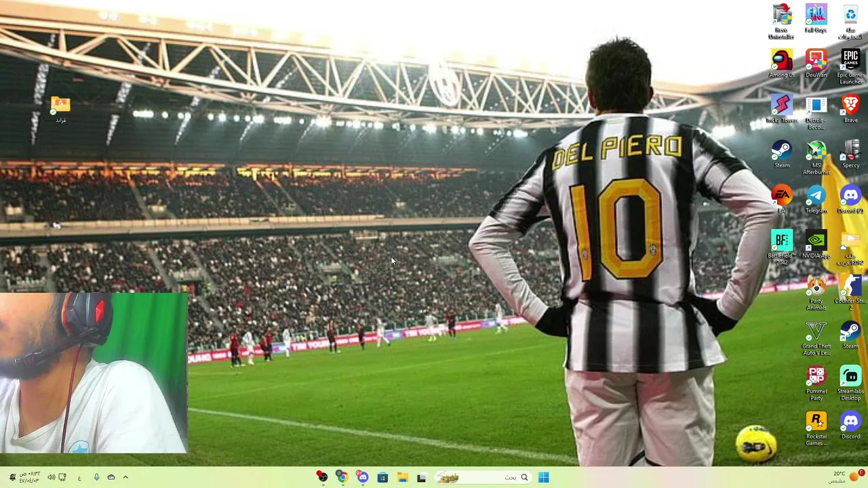The width and height of the screenshot is (868, 488).
Task: Expand the hidden system tray icons chevron
Action: point(125,477)
